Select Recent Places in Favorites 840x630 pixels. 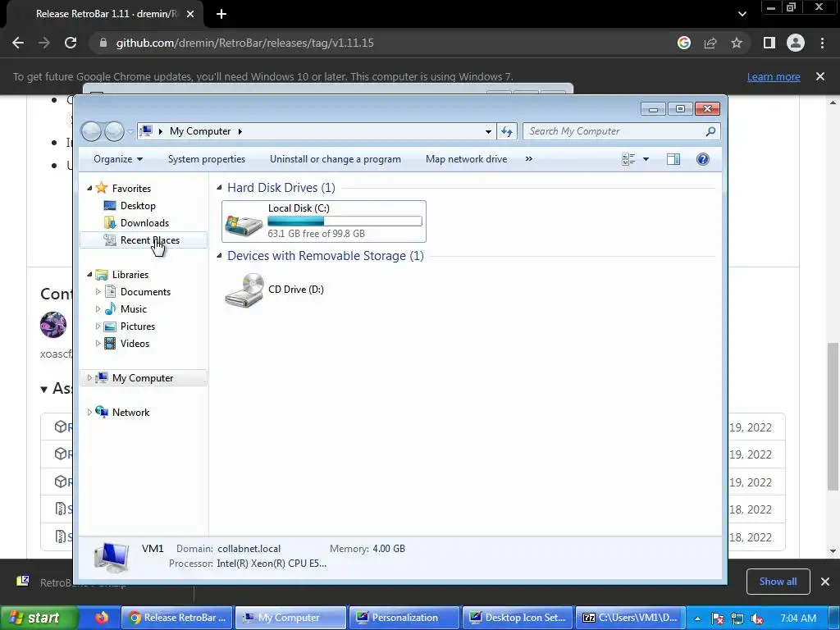click(143, 240)
